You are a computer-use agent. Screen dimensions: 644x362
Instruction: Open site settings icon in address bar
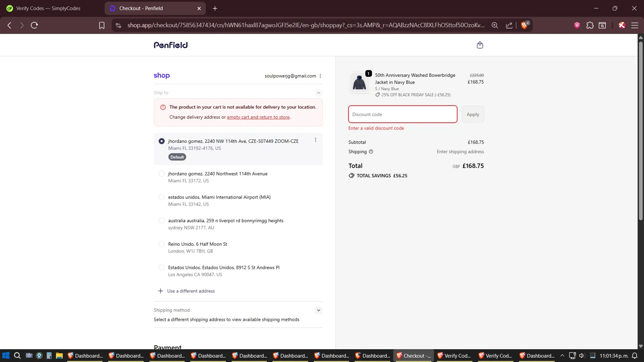point(118,25)
